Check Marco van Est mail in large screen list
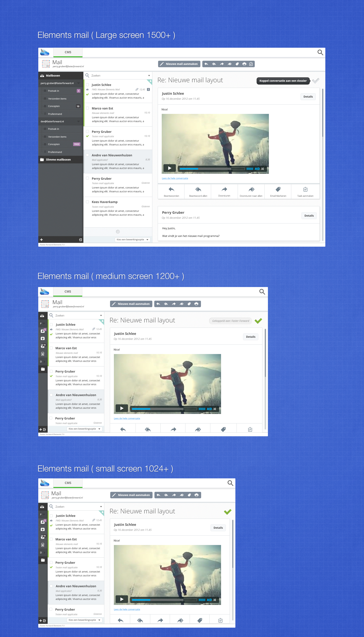The image size is (364, 637). click(87, 108)
